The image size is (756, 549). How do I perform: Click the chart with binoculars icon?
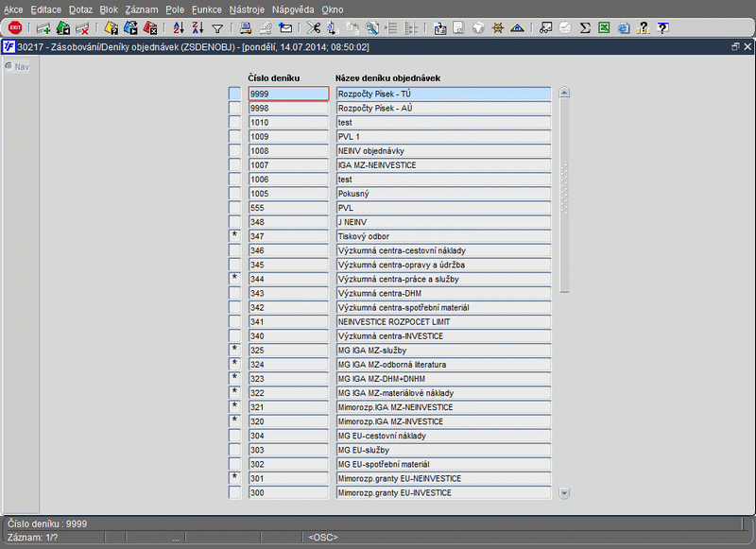[545, 28]
